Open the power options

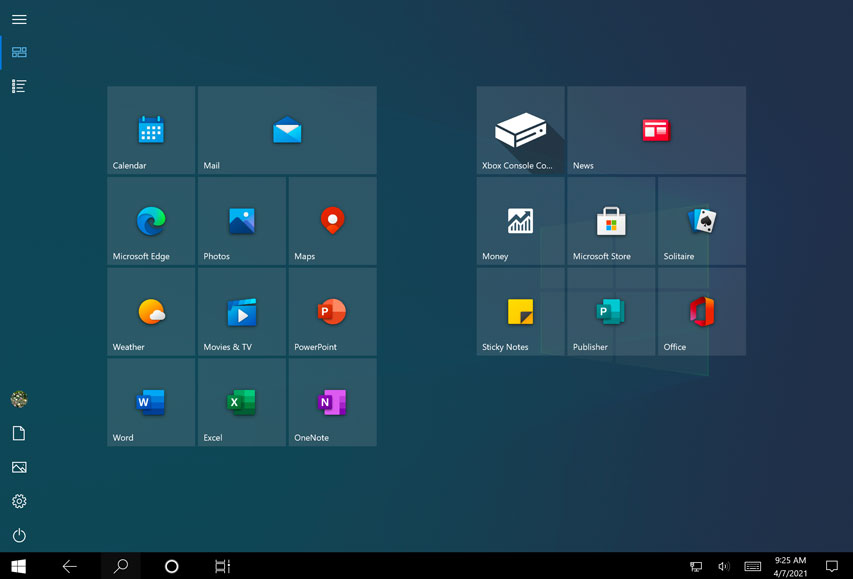pos(18,534)
